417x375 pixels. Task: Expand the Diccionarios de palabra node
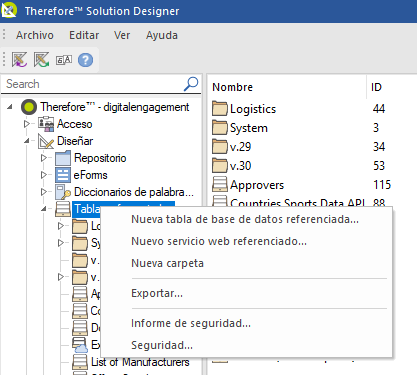(x=44, y=192)
